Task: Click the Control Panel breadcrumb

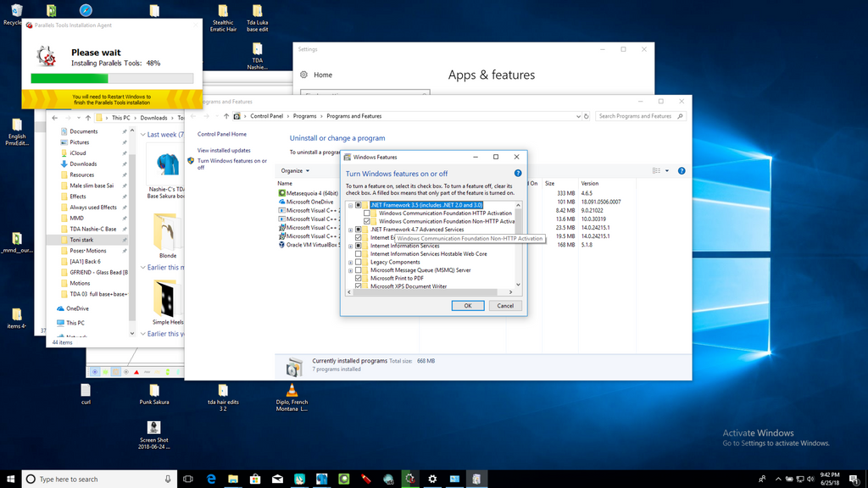Action: [x=266, y=116]
